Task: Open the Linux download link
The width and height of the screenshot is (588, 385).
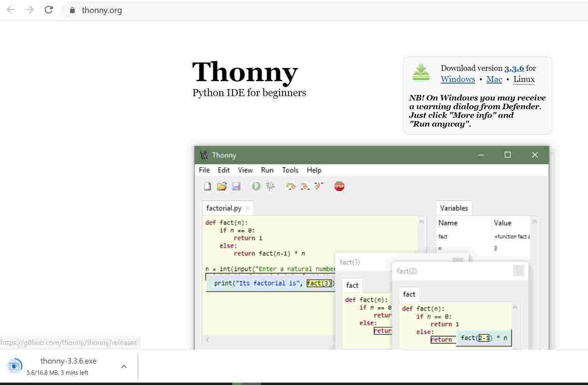Action: [524, 79]
